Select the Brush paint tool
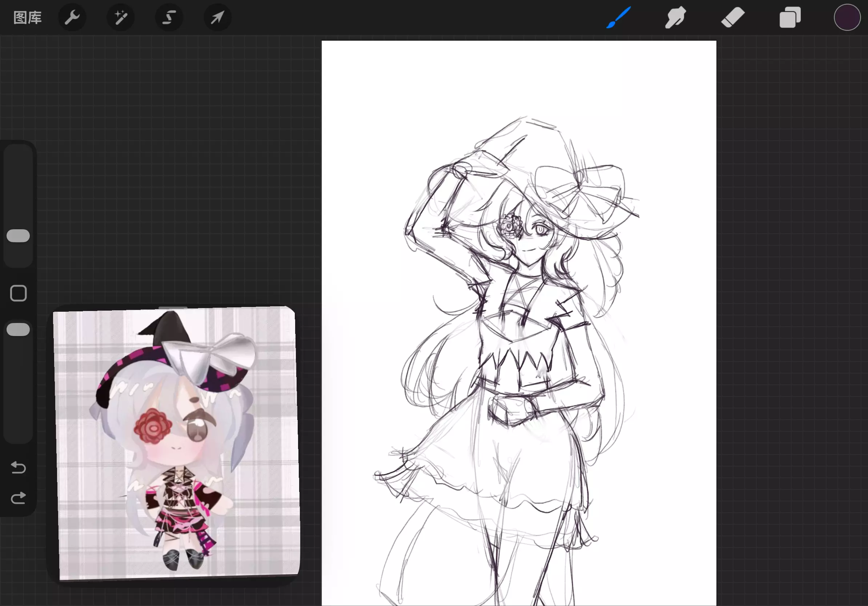Viewport: 868px width, 606px height. [x=619, y=17]
